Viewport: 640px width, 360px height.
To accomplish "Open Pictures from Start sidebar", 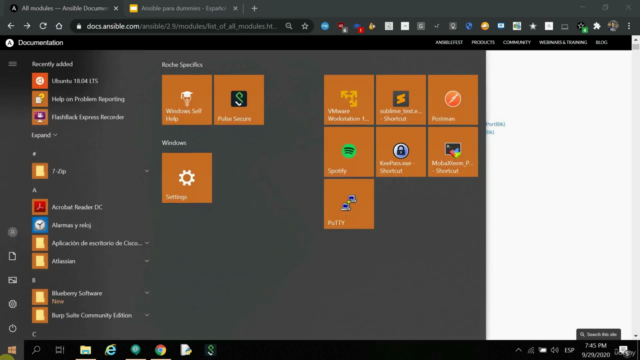I will click(x=13, y=280).
